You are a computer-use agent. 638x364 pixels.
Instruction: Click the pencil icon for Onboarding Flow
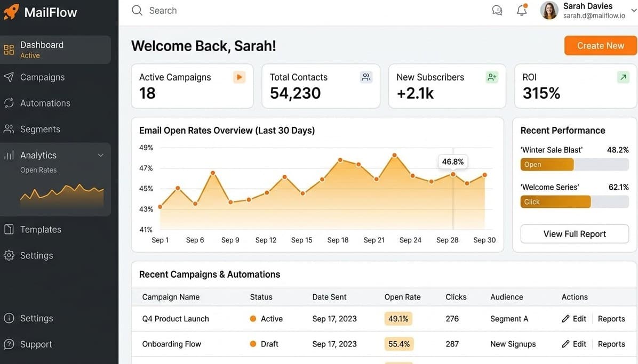click(x=565, y=344)
